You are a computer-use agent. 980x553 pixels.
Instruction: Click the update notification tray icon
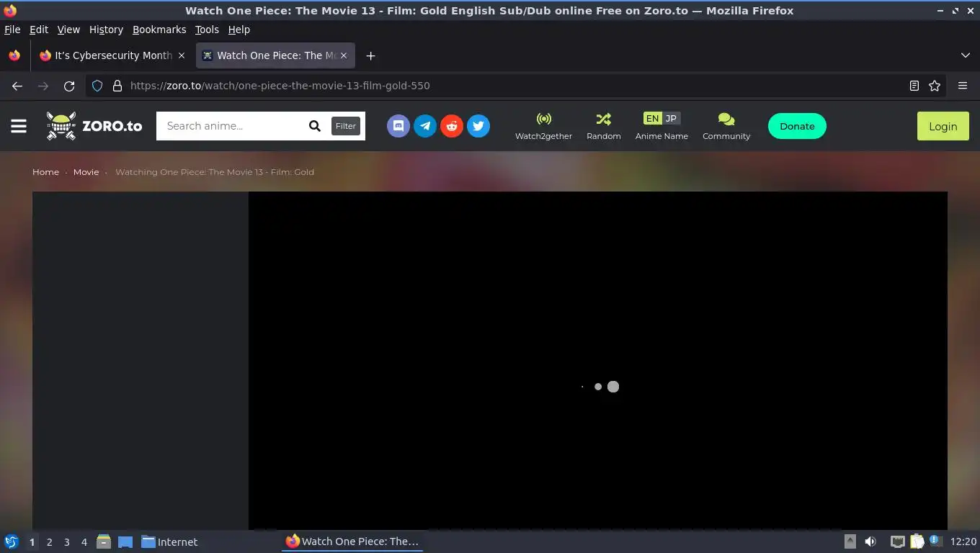click(935, 540)
